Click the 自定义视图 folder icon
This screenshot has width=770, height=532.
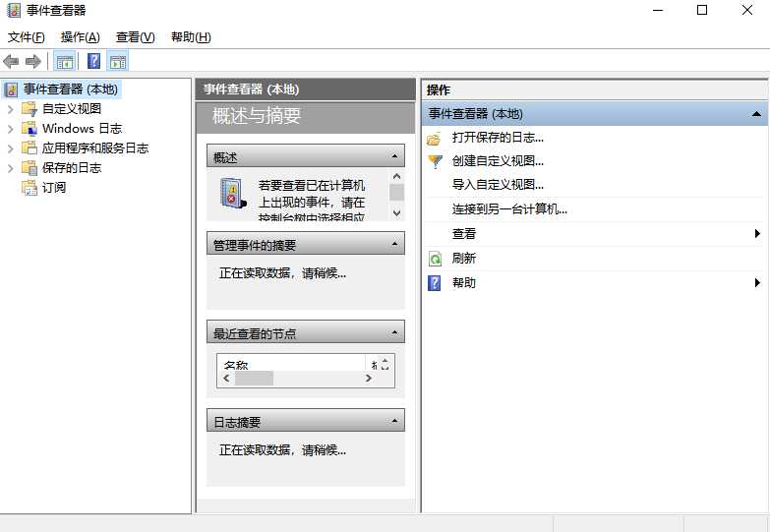[x=30, y=108]
